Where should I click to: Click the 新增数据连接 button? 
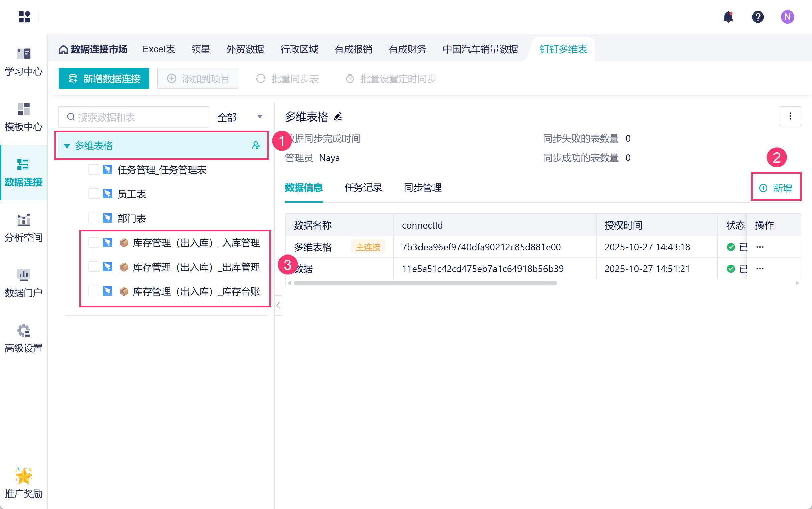tap(104, 79)
